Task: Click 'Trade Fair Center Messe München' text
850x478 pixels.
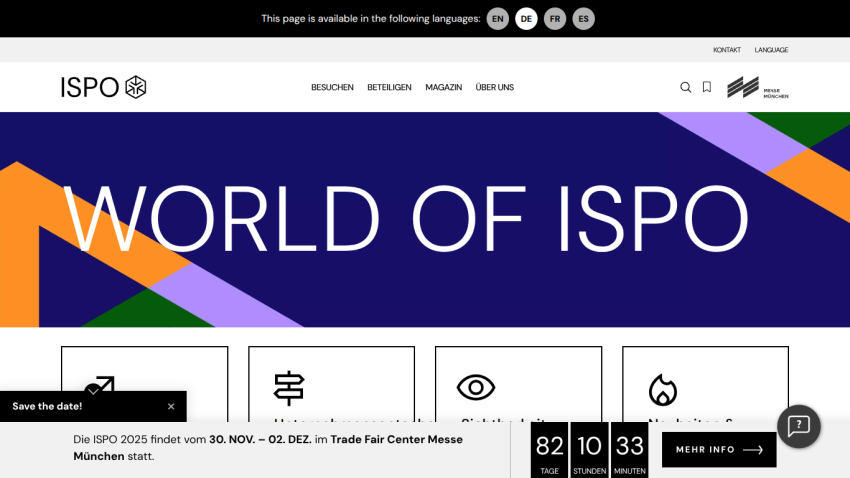Action: click(268, 448)
